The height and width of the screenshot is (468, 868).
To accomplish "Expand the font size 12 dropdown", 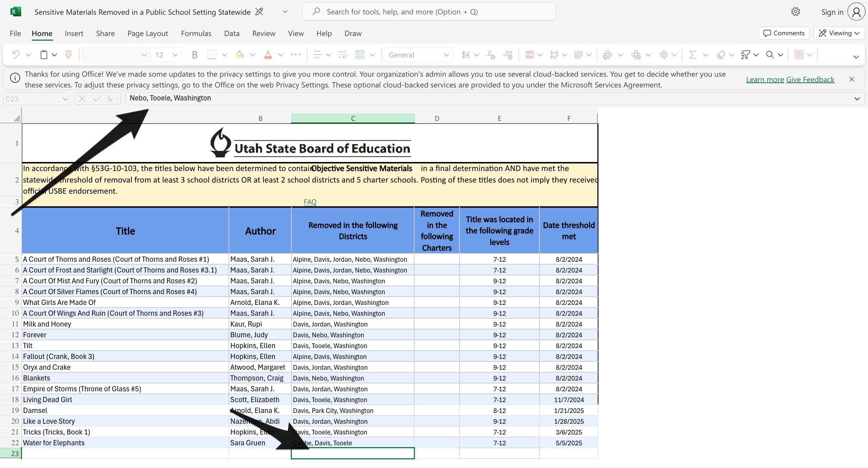I will pos(175,55).
